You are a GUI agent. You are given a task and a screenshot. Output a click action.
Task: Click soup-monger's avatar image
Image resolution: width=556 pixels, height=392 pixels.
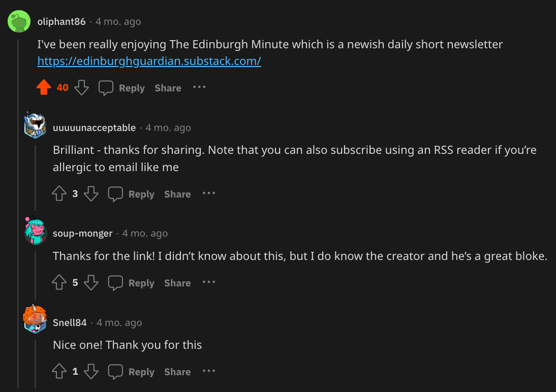35,232
